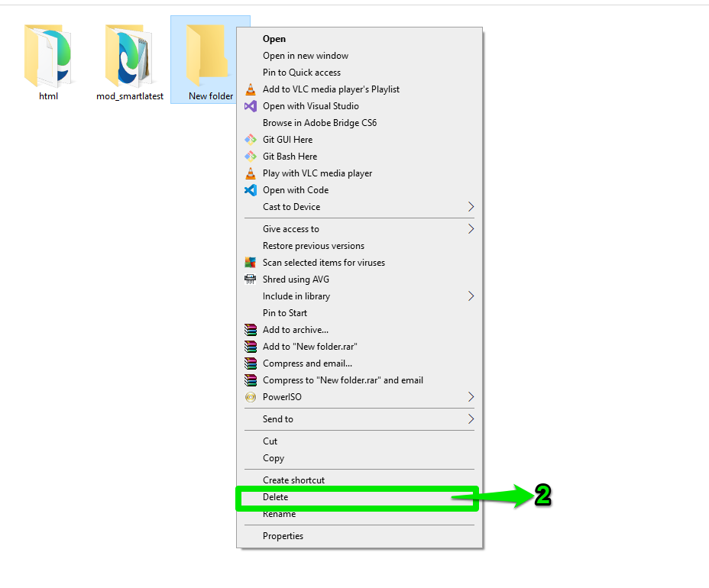Viewport: 709px width, 588px height.
Task: Click Git icon beside Git Bash Here
Action: [x=250, y=157]
